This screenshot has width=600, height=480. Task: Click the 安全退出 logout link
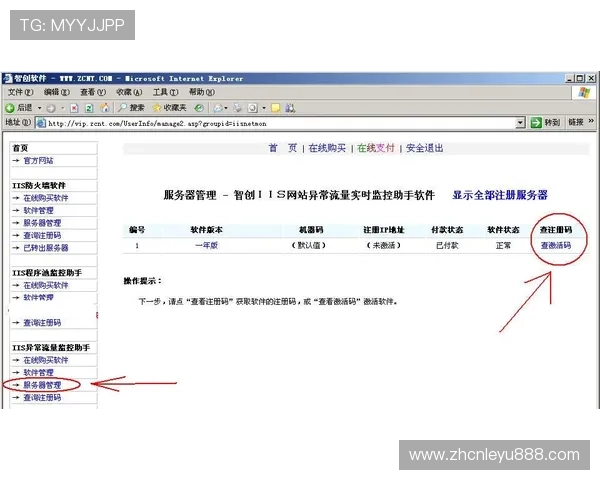[x=424, y=148]
